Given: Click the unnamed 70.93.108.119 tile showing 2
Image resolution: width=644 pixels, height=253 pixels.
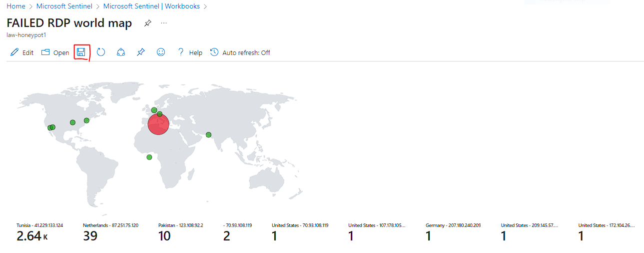Looking at the screenshot, I should (x=237, y=233).
